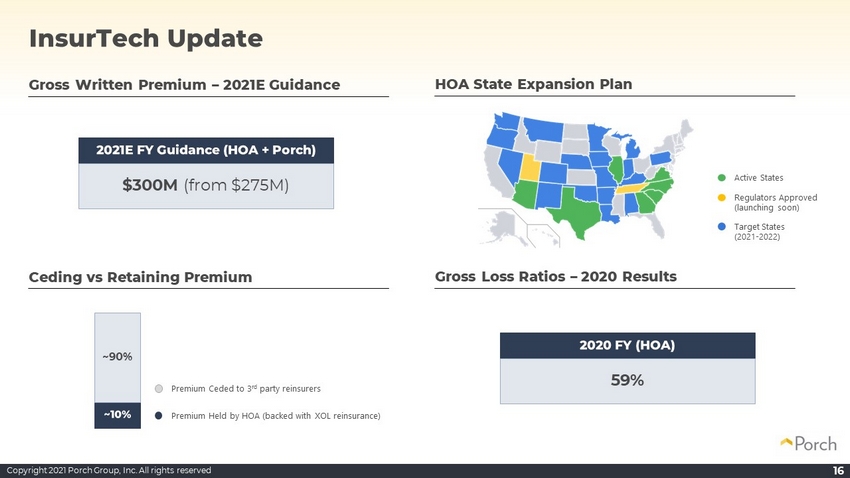Select the yellow Tennessee state on map
The height and width of the screenshot is (478, 850).
point(632,189)
